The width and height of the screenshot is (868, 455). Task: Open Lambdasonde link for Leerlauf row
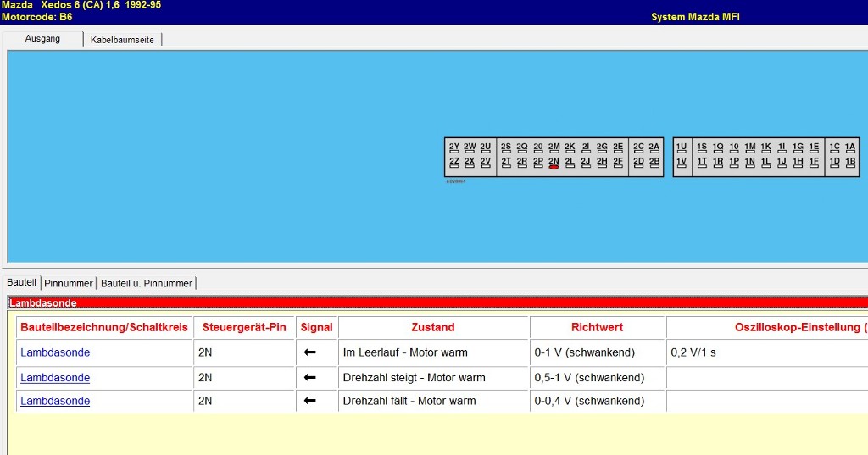pyautogui.click(x=55, y=352)
